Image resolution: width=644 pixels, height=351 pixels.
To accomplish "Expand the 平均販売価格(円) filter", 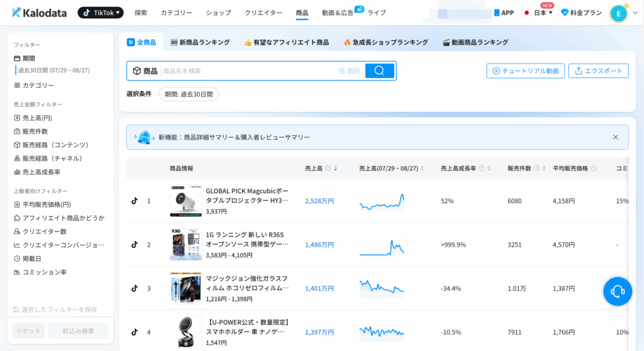I will pos(42,204).
